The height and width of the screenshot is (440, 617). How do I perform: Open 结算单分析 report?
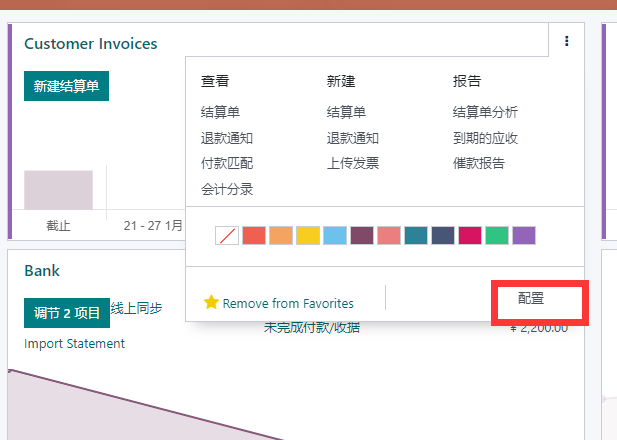pos(485,112)
